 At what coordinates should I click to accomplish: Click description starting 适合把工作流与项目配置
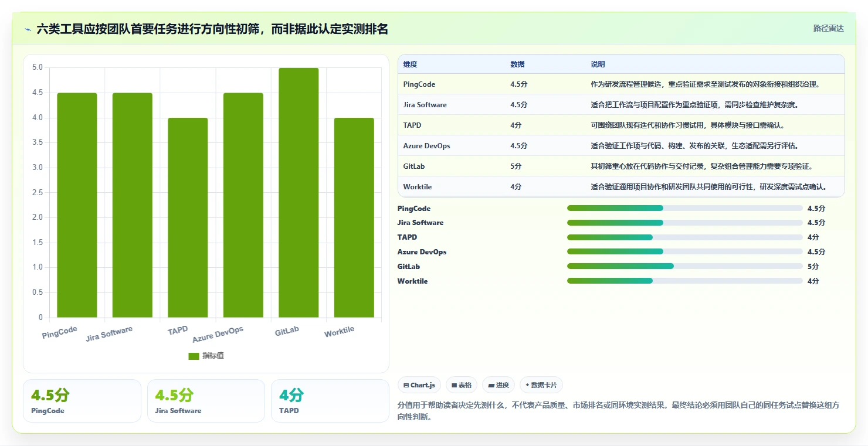pos(694,105)
